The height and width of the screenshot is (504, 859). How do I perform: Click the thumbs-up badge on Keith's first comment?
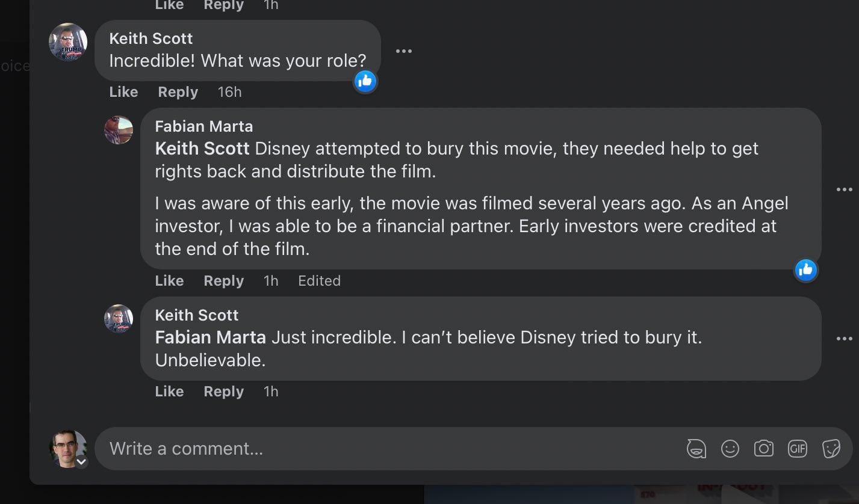365,81
